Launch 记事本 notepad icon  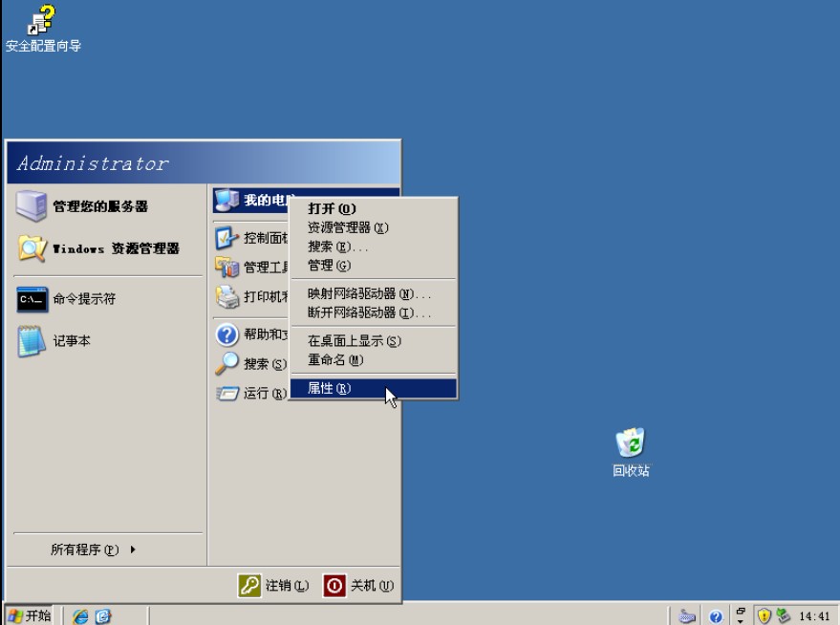32,340
